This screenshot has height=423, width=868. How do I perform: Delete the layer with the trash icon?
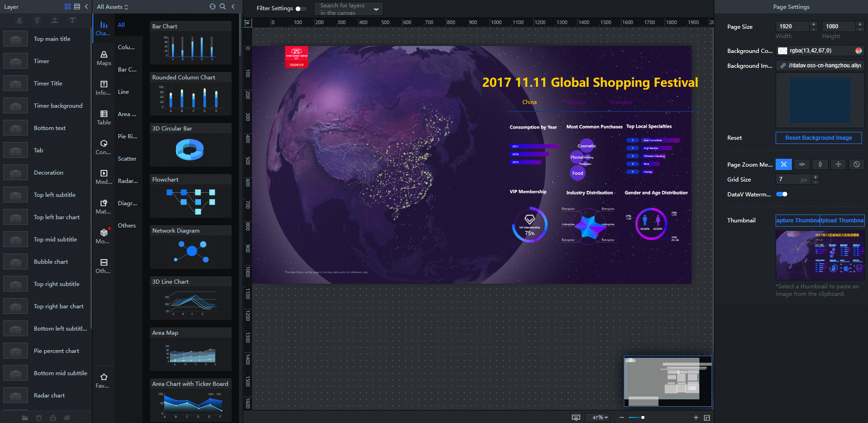tap(39, 418)
